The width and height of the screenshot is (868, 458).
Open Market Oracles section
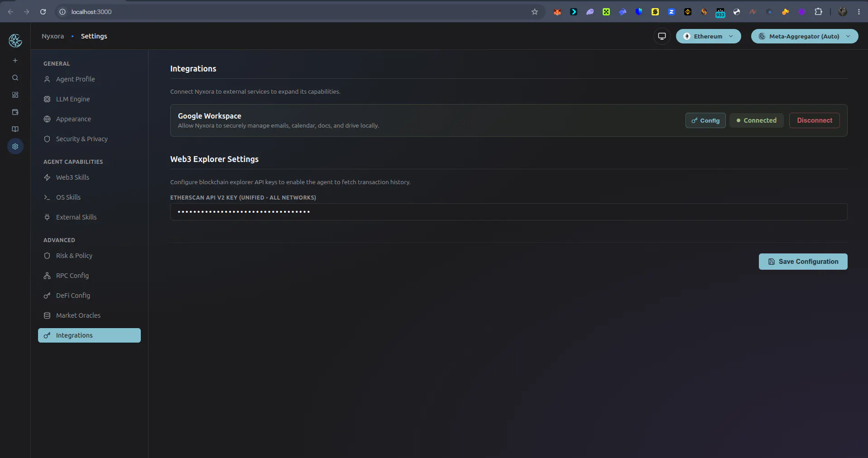[89, 315]
